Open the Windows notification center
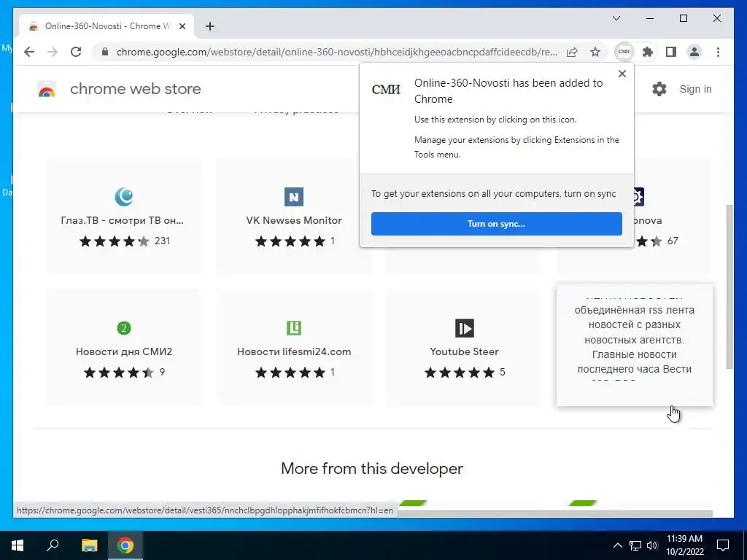Image resolution: width=747 pixels, height=560 pixels. [x=723, y=545]
